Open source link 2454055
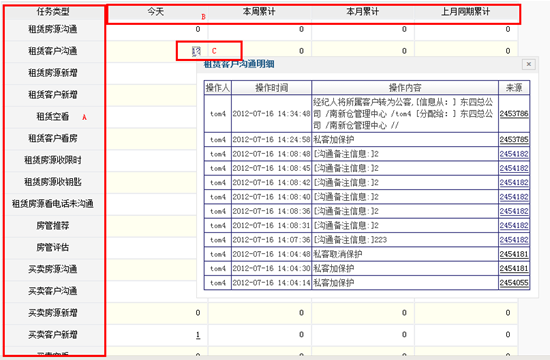The height and width of the screenshot is (360, 550). click(514, 283)
